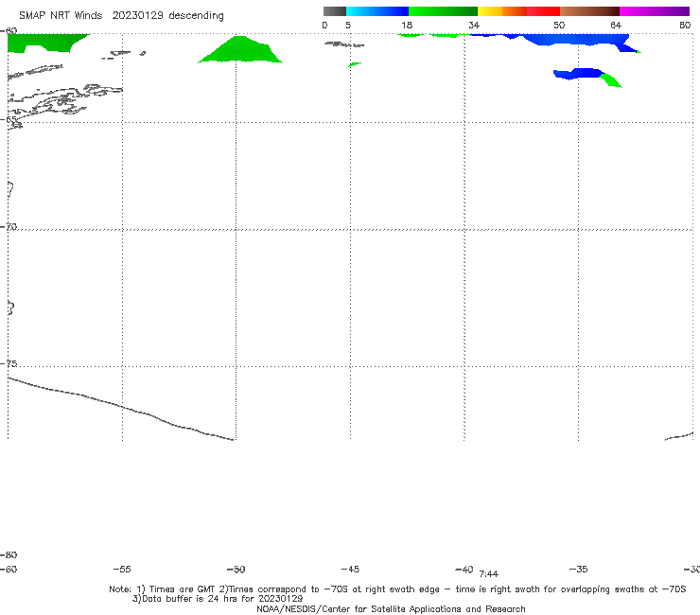Click the latitude label '-80'
700x615 pixels.
(9, 555)
